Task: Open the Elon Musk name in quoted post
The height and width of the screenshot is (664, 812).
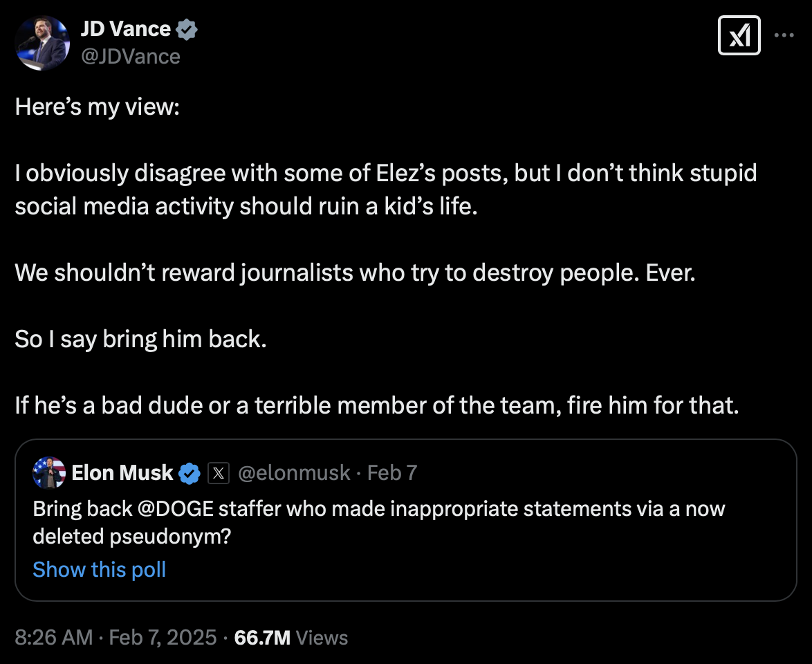Action: 122,473
